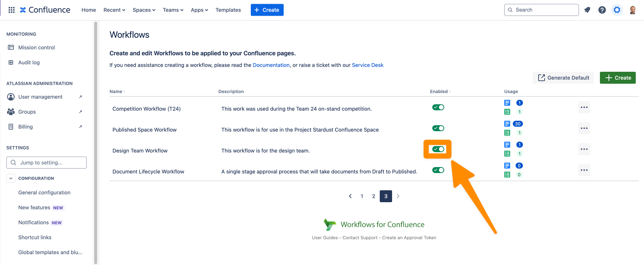Open more actions for Competition Workflow (T24)
Screen dimensions: 644x265
(584, 107)
